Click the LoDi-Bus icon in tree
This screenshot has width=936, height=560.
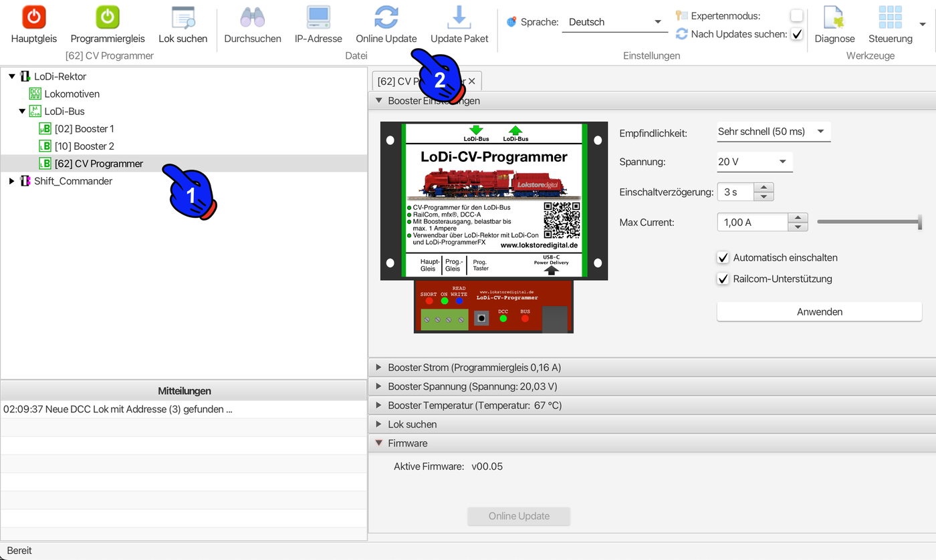pos(35,111)
